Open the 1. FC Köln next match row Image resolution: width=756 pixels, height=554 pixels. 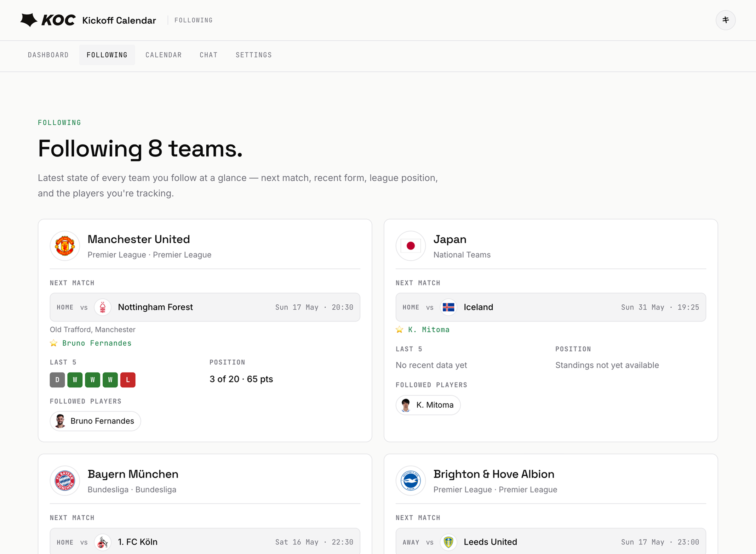point(205,541)
